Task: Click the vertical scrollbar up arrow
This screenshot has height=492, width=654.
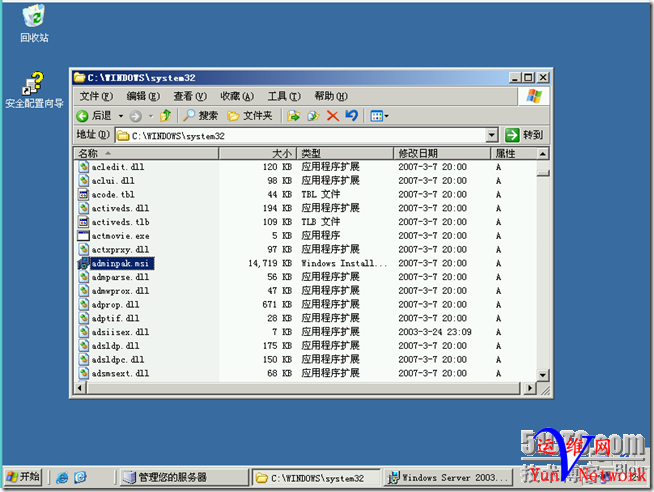Action: point(543,154)
